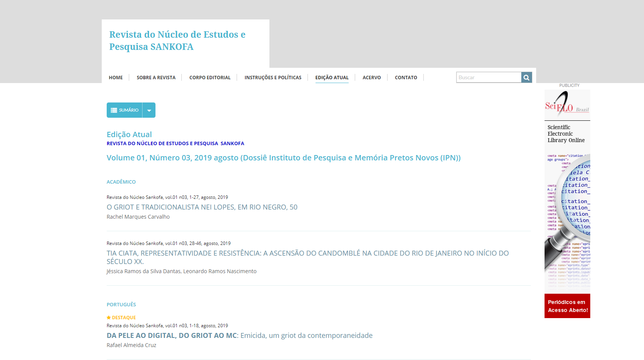Image resolution: width=644 pixels, height=360 pixels.
Task: Open the Contato page
Action: pos(406,77)
